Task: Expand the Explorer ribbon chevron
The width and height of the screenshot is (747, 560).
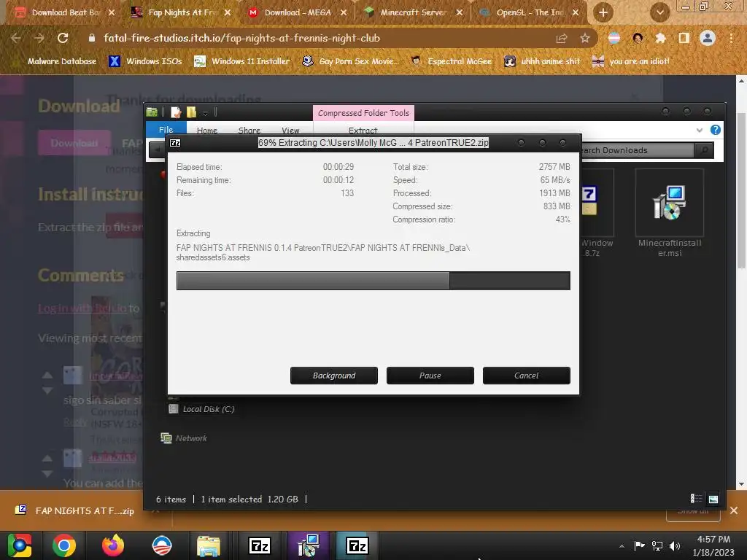Action: pyautogui.click(x=699, y=130)
